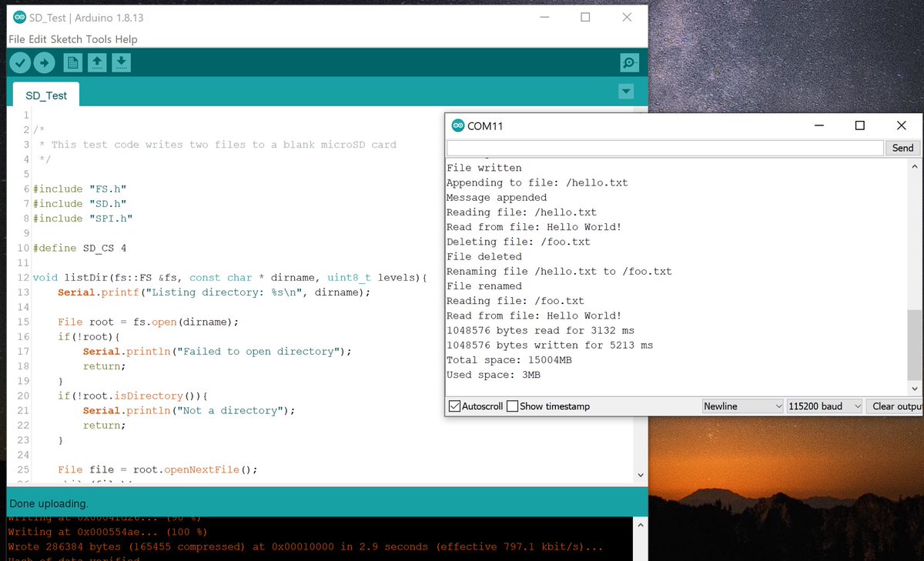Click the serial monitor scroll down arrow

(914, 389)
